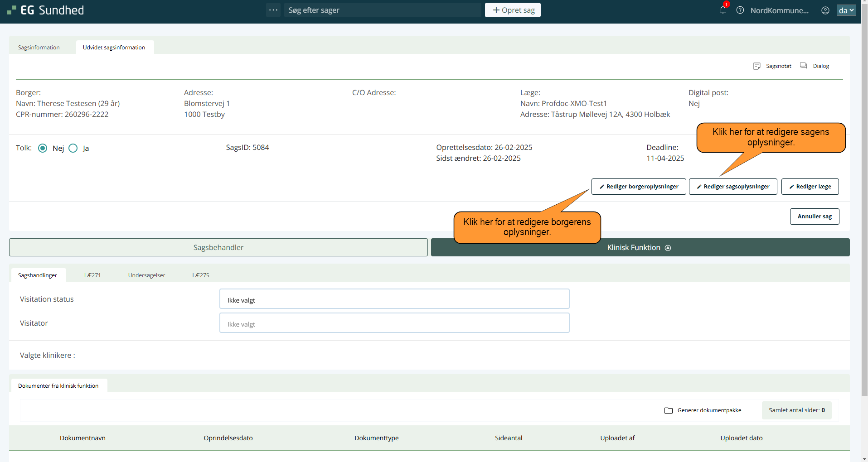Open the Visitator dropdown

click(x=394, y=323)
